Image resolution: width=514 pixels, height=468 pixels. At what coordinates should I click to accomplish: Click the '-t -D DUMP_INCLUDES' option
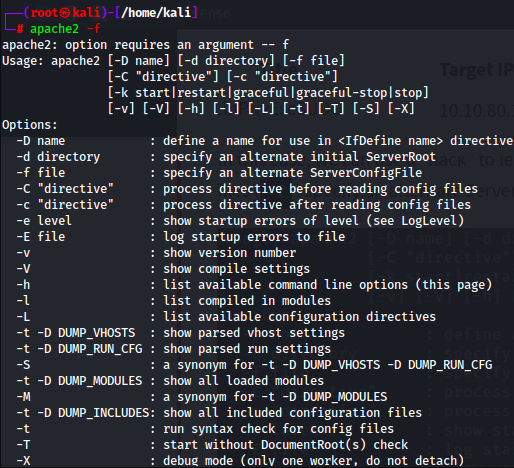pos(83,413)
